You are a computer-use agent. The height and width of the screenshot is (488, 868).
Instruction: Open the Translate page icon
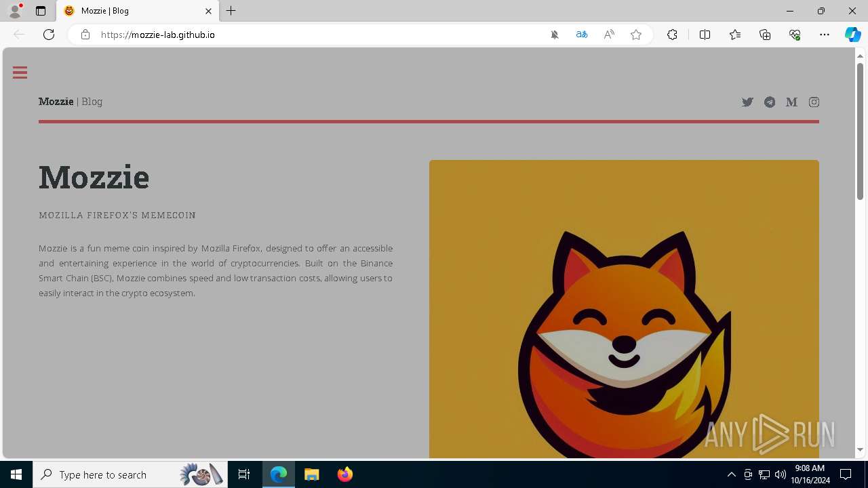(582, 35)
